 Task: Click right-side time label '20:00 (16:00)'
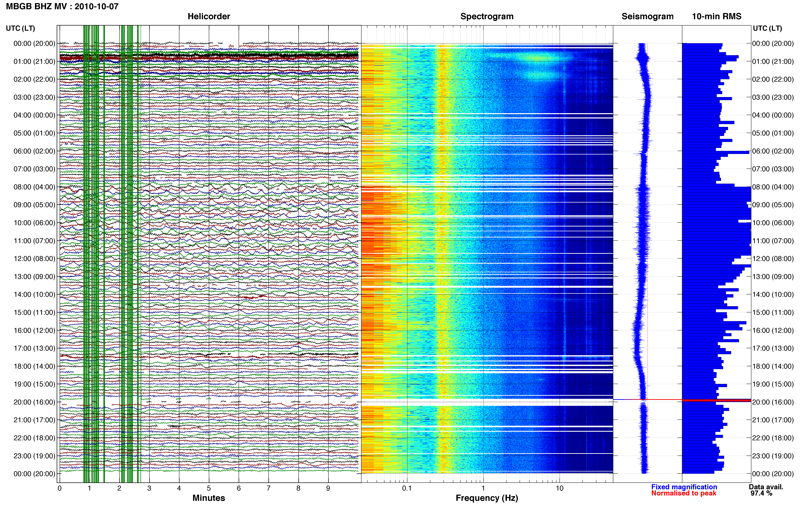(x=773, y=402)
